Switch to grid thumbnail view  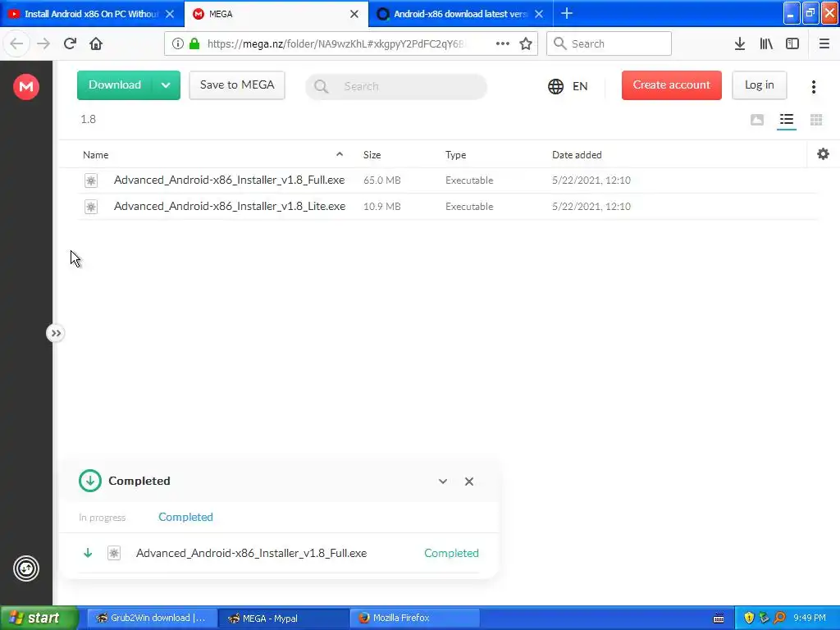coord(816,120)
